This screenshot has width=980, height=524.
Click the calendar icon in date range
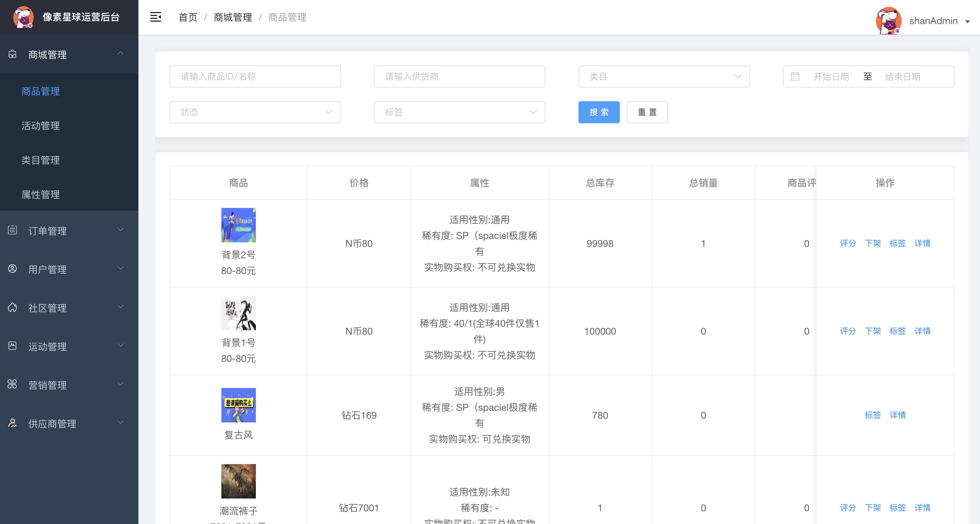pos(795,76)
